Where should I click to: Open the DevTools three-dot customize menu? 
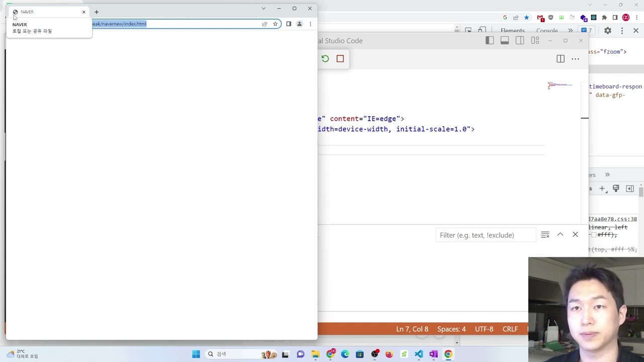[622, 31]
